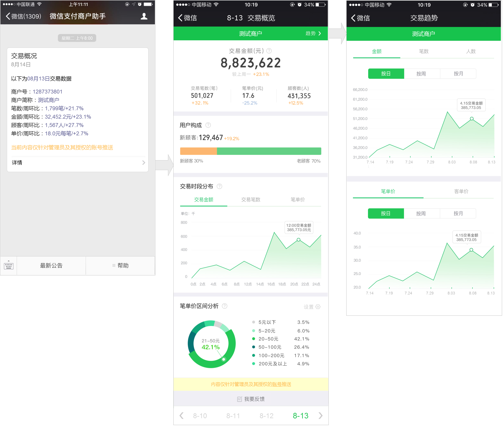Tap the 我要反馈 feedback edit icon

click(x=240, y=400)
